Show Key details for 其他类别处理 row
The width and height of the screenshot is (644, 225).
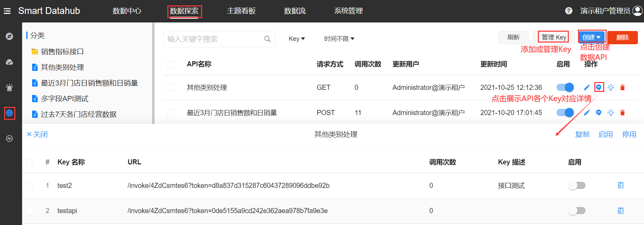click(599, 87)
